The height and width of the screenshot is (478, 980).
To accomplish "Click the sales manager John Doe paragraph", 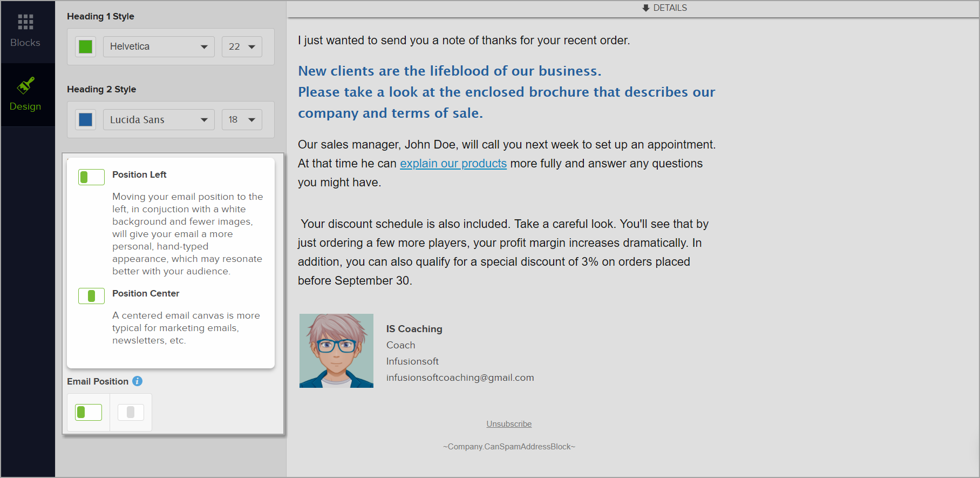I will (507, 164).
